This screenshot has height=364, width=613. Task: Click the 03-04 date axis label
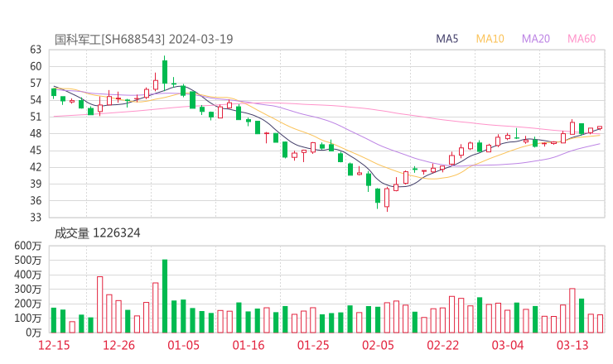[x=508, y=345]
